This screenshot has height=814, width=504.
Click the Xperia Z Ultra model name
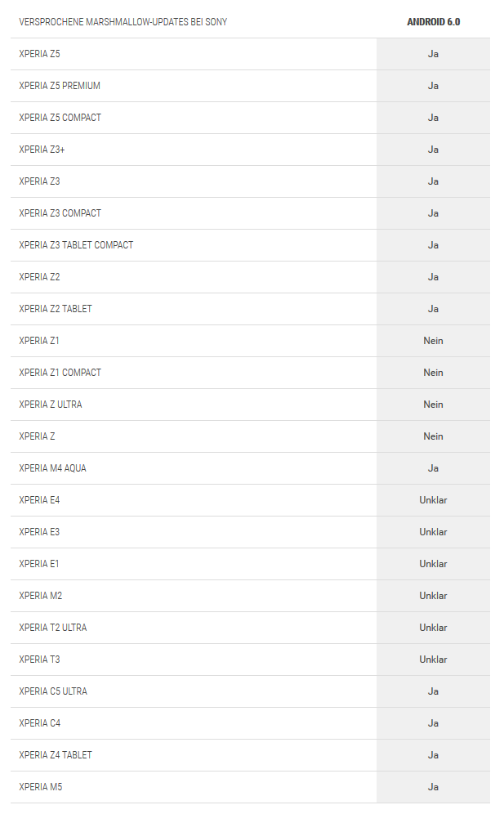51,405
